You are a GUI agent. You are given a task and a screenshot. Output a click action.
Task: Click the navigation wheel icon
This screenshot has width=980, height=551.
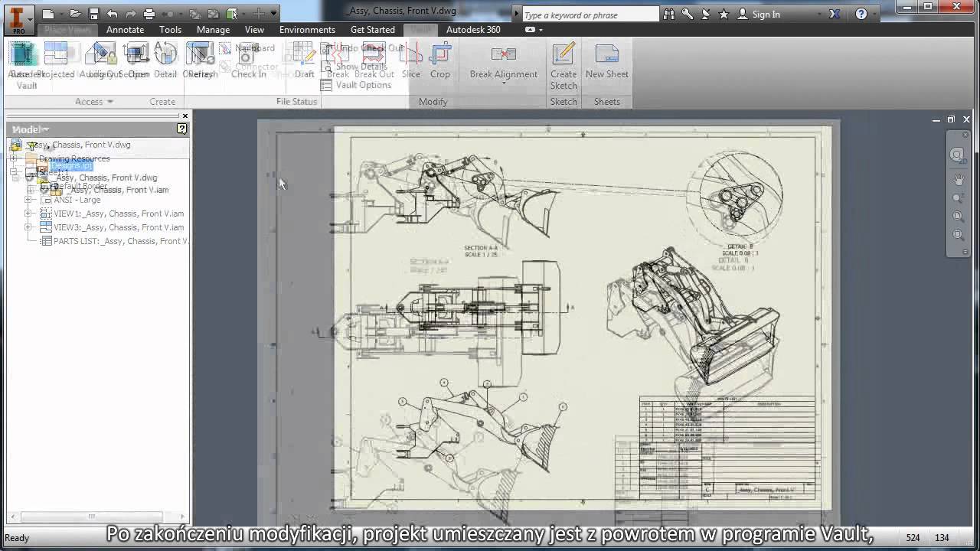pyautogui.click(x=958, y=155)
